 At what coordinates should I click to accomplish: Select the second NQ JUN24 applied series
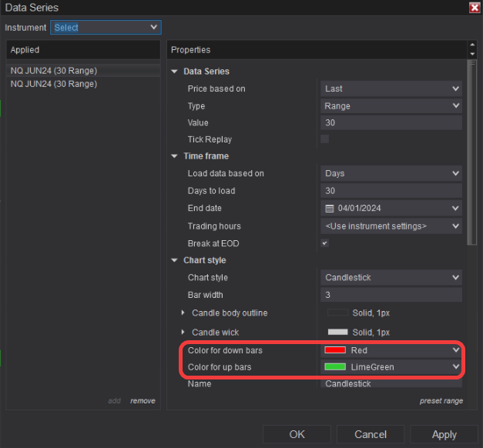[54, 83]
